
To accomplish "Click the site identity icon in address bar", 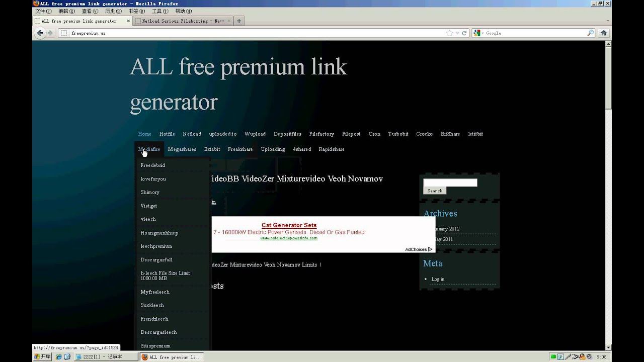I will coord(64,33).
